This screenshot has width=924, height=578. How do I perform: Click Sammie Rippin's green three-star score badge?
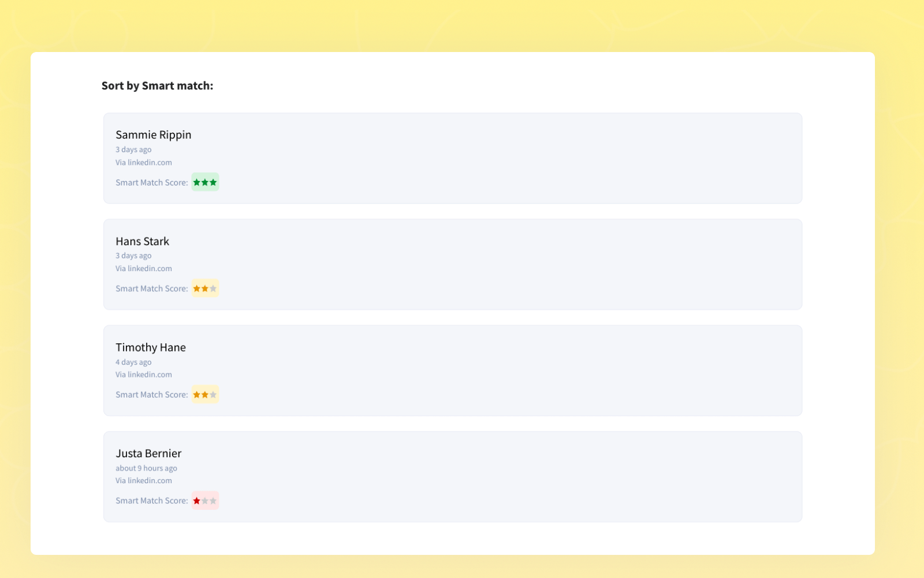[x=205, y=182]
